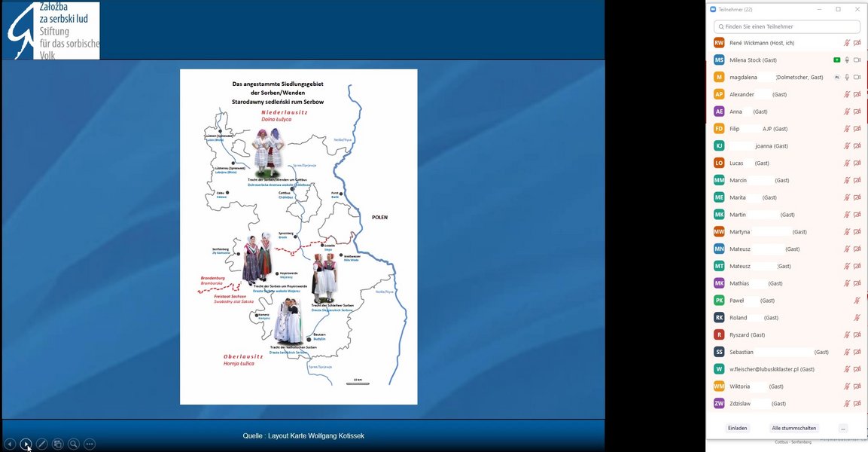Toggle magdalena's video camera icon
This screenshot has height=452, width=868.
[857, 78]
